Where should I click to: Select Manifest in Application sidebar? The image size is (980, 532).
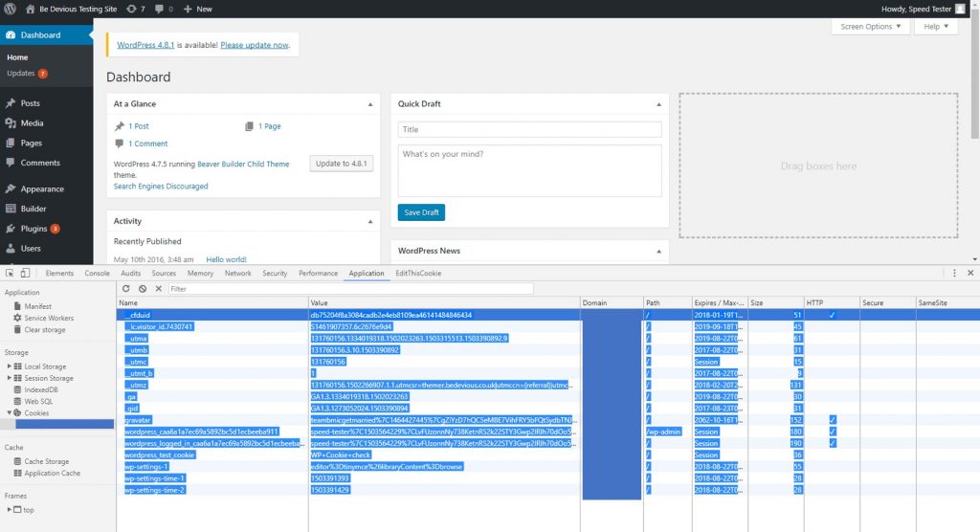[x=37, y=306]
